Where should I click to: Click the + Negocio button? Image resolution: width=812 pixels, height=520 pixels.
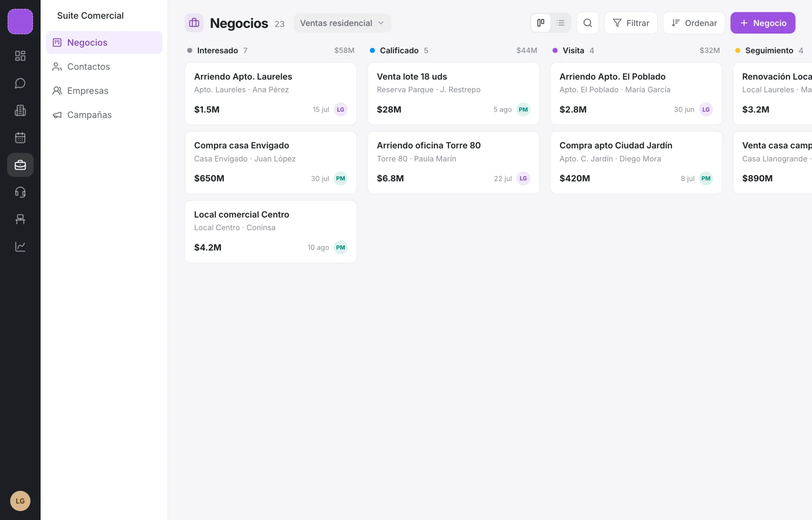point(763,23)
